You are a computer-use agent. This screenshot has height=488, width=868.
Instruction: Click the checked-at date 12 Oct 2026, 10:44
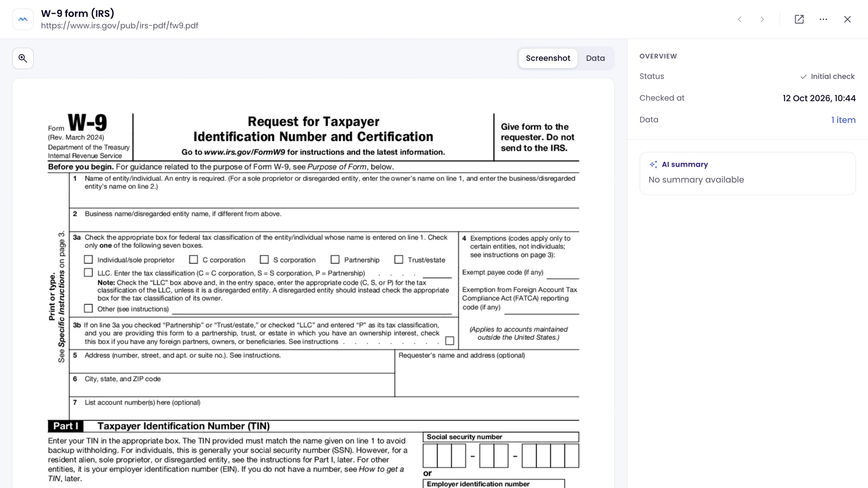pos(819,98)
